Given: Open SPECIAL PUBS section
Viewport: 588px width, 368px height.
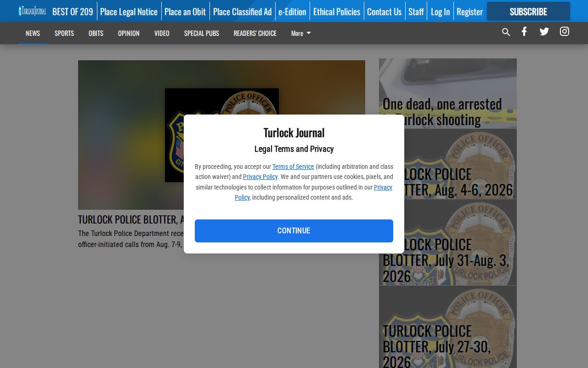Looking at the screenshot, I should coord(202,33).
